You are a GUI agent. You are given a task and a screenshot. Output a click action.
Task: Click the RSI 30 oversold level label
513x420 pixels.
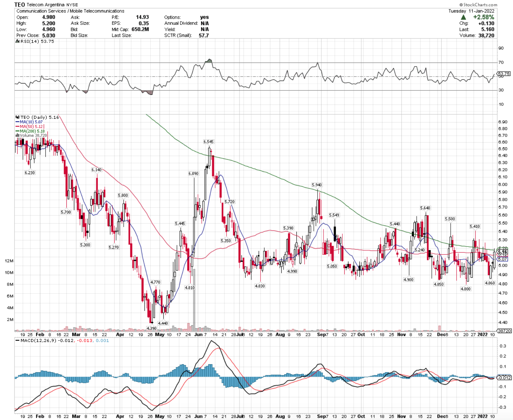[x=501, y=90]
